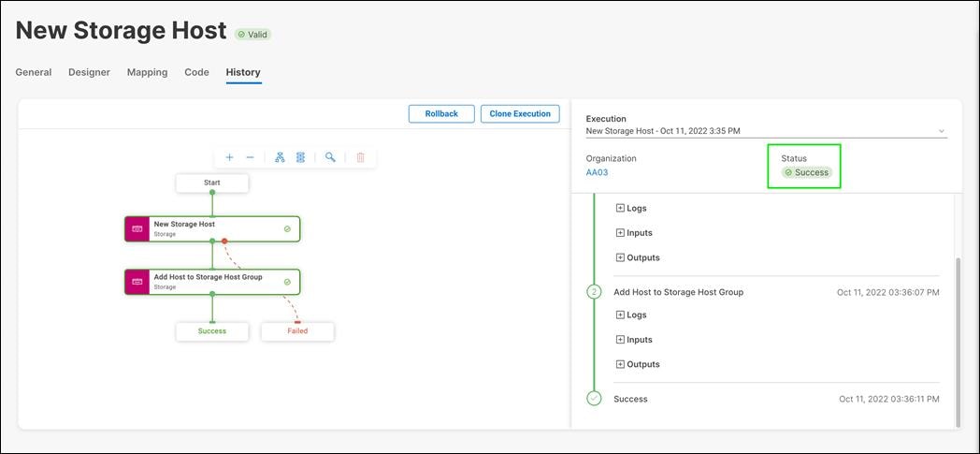
Task: Open the AA03 organization link
Action: 597,172
